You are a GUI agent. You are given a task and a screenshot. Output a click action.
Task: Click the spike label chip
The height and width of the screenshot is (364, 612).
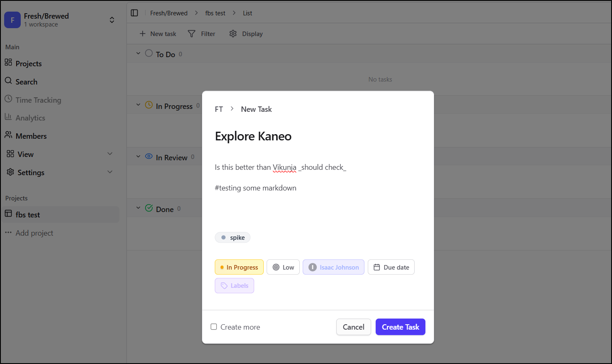233,238
